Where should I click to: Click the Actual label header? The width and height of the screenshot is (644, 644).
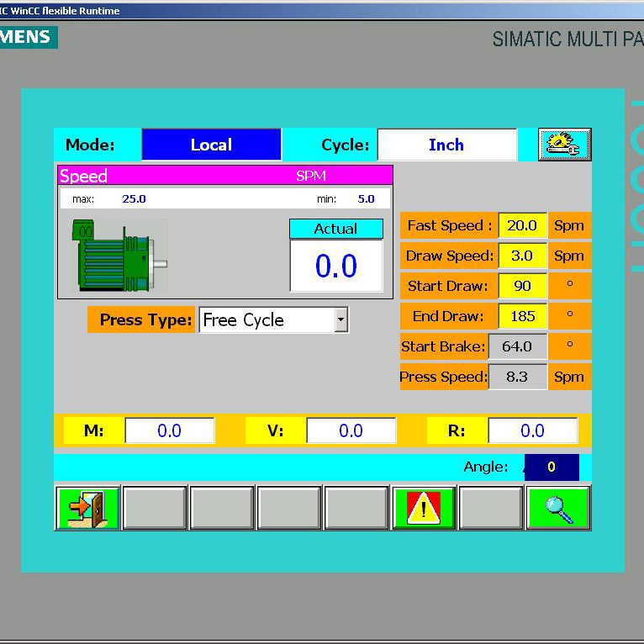(x=336, y=229)
